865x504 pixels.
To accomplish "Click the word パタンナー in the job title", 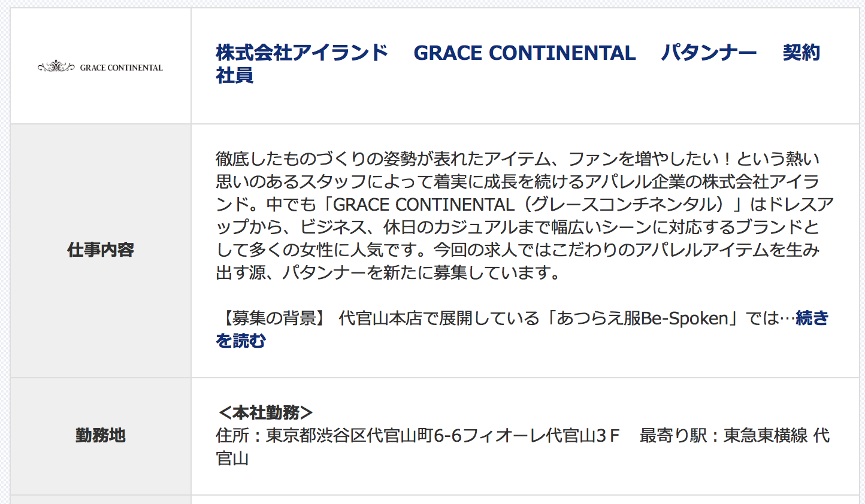I will (x=709, y=53).
